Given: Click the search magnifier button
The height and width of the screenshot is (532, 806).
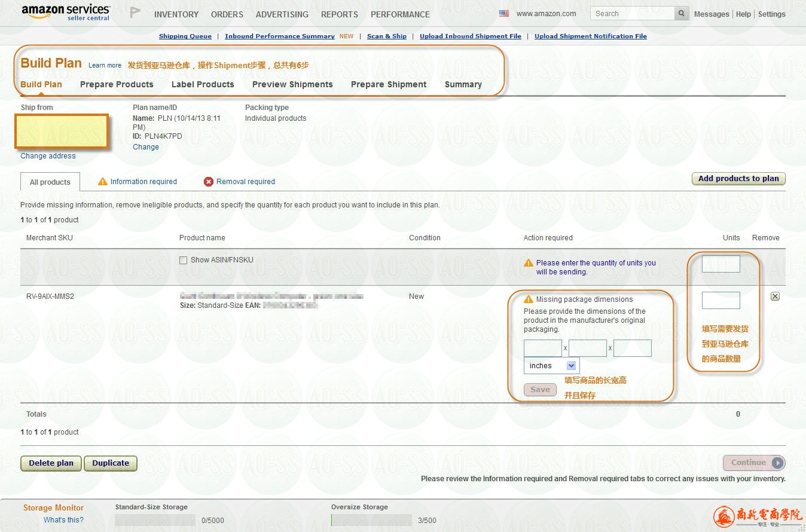Looking at the screenshot, I should (682, 14).
